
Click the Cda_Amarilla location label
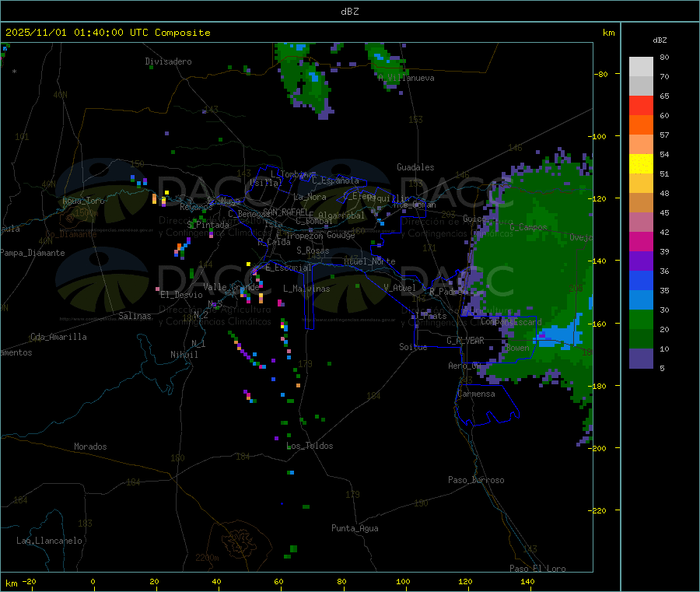[x=58, y=337]
